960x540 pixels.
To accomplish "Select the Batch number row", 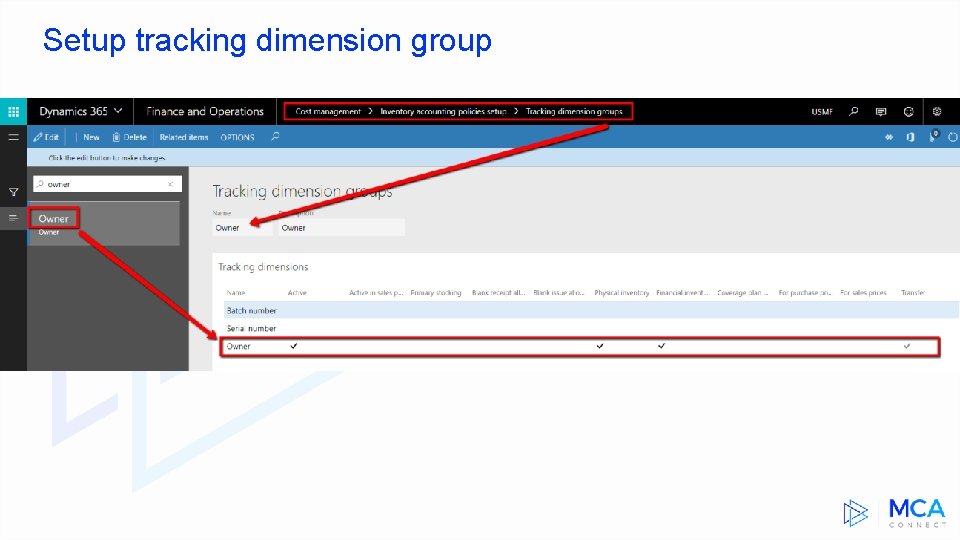I will [591, 310].
